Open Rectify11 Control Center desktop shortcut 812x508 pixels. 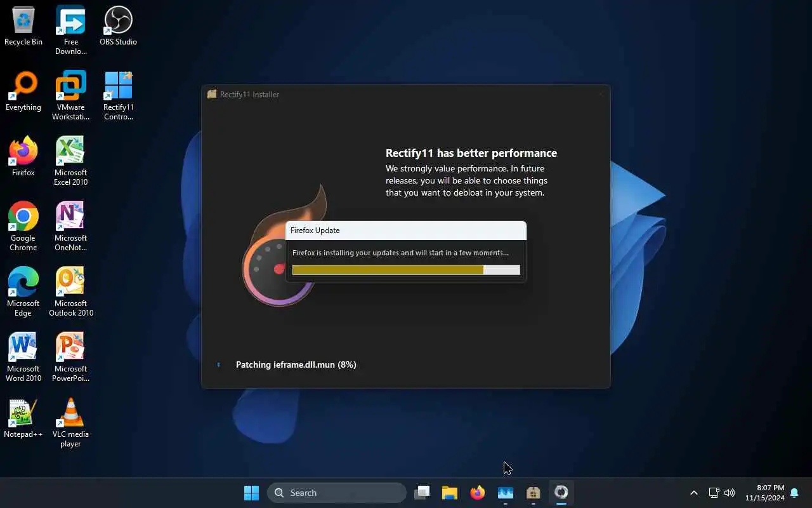click(x=118, y=96)
